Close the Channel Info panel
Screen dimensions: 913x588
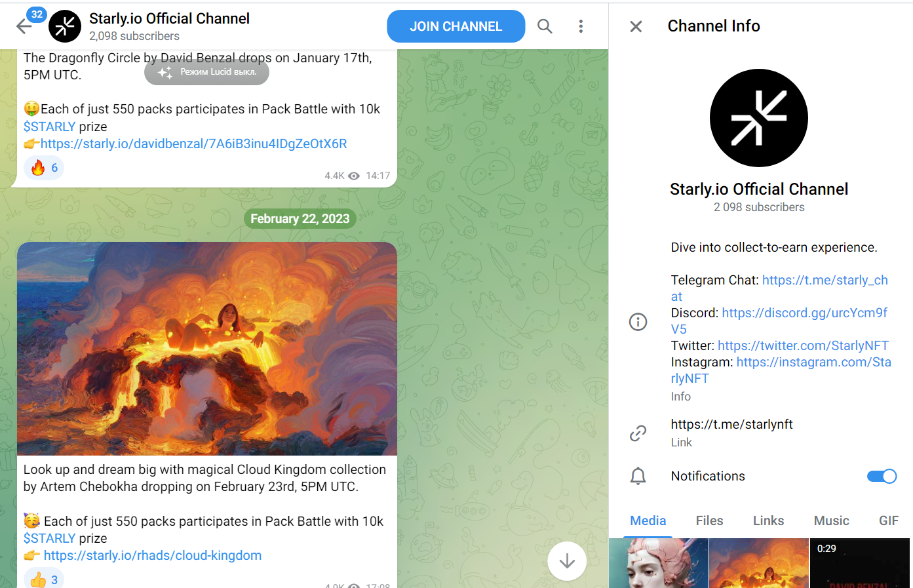click(x=636, y=26)
